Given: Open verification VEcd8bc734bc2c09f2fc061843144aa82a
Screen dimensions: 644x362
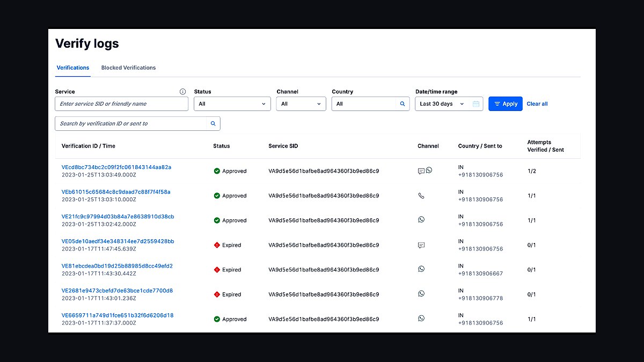Looking at the screenshot, I should pyautogui.click(x=116, y=167).
